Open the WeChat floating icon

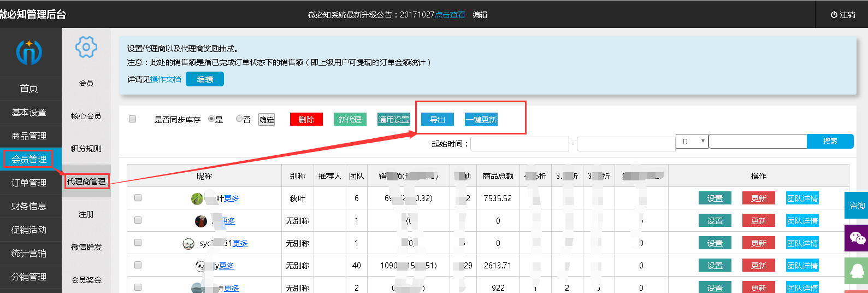(x=857, y=238)
